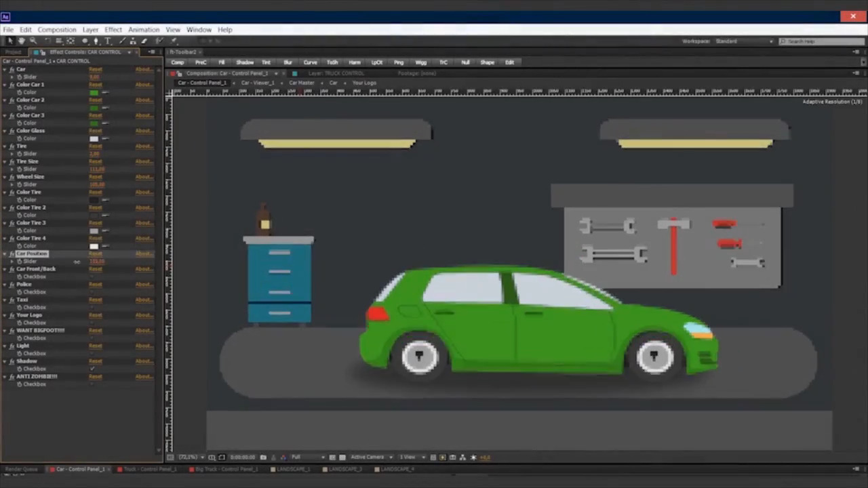The width and height of the screenshot is (868, 488).
Task: Click Reset for Color Car 2
Action: (x=95, y=100)
